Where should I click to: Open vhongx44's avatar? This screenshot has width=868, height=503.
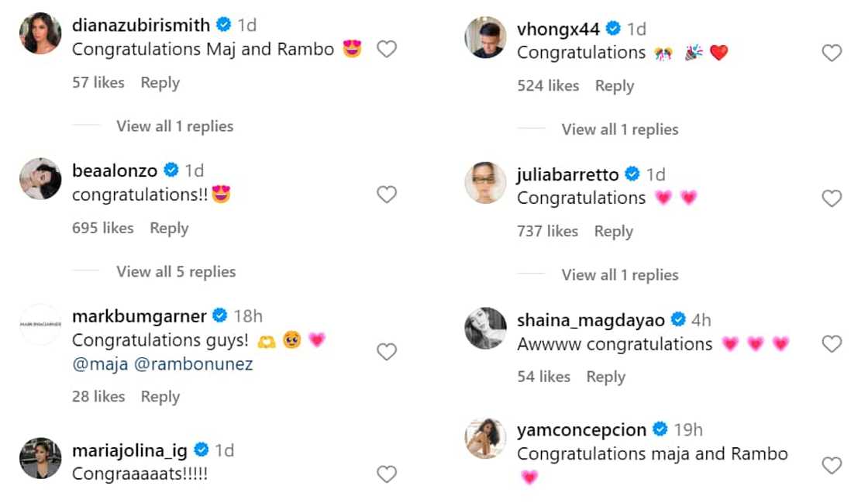click(485, 37)
